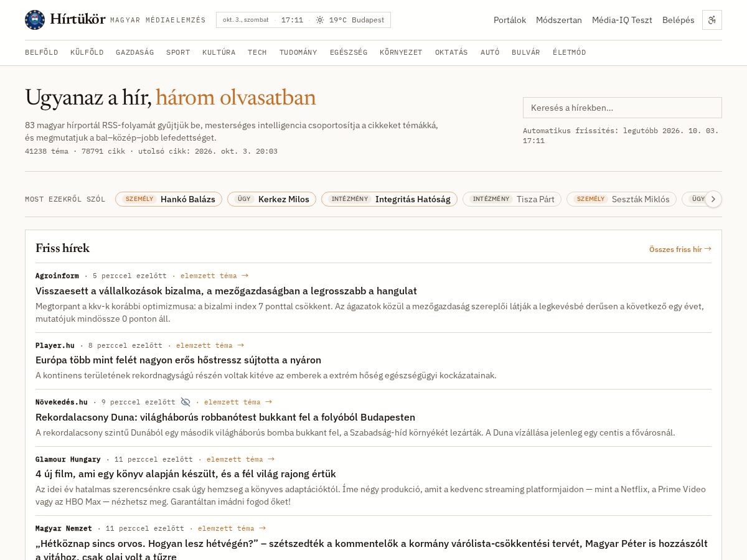
Task: Click the Növekedés.hu source name
Action: pyautogui.click(x=62, y=402)
